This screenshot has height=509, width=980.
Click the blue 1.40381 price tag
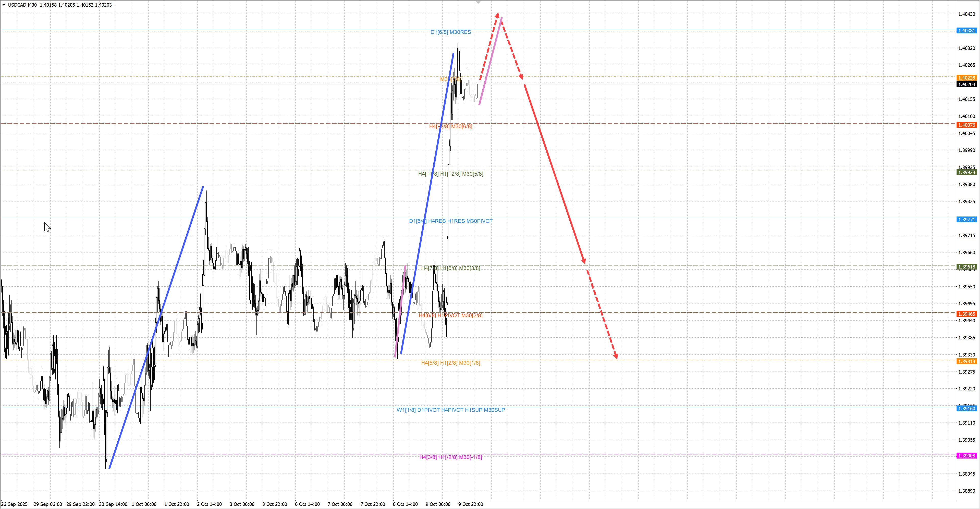click(x=966, y=30)
